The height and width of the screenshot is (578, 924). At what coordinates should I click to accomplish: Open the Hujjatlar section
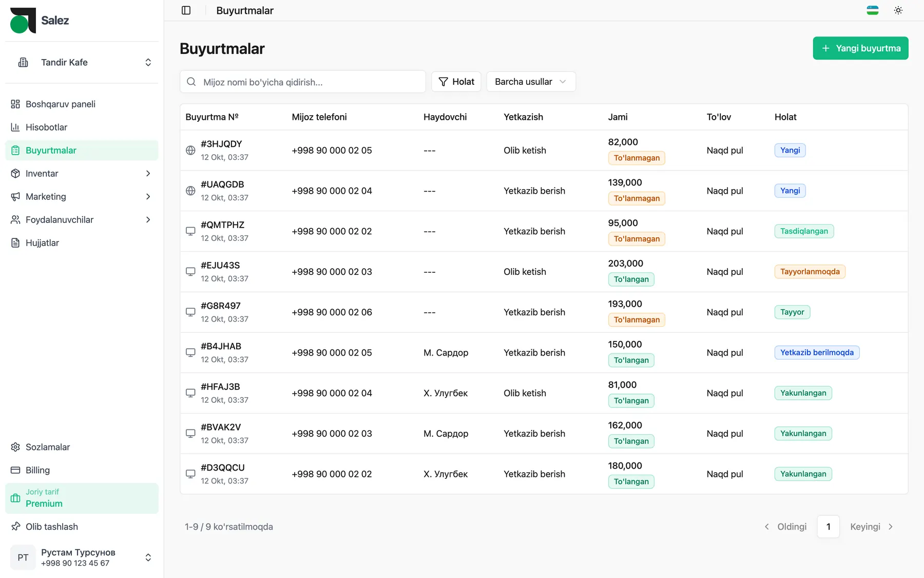(x=82, y=243)
